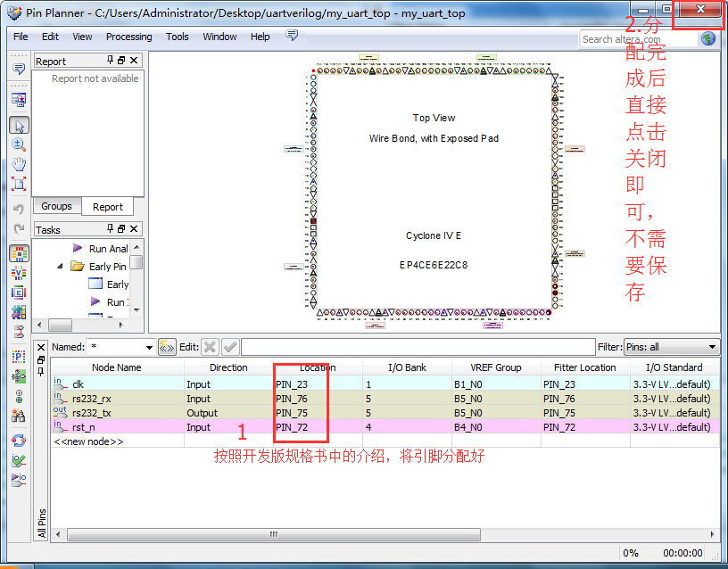The width and height of the screenshot is (728, 569).
Task: Click the dotted P icon in left toolbar
Action: (19, 357)
